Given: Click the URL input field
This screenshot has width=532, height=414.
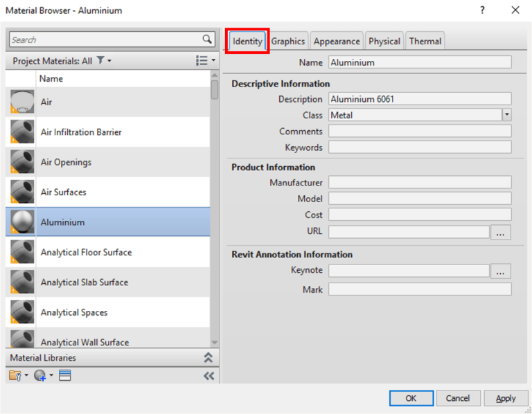Looking at the screenshot, I should pyautogui.click(x=409, y=232).
